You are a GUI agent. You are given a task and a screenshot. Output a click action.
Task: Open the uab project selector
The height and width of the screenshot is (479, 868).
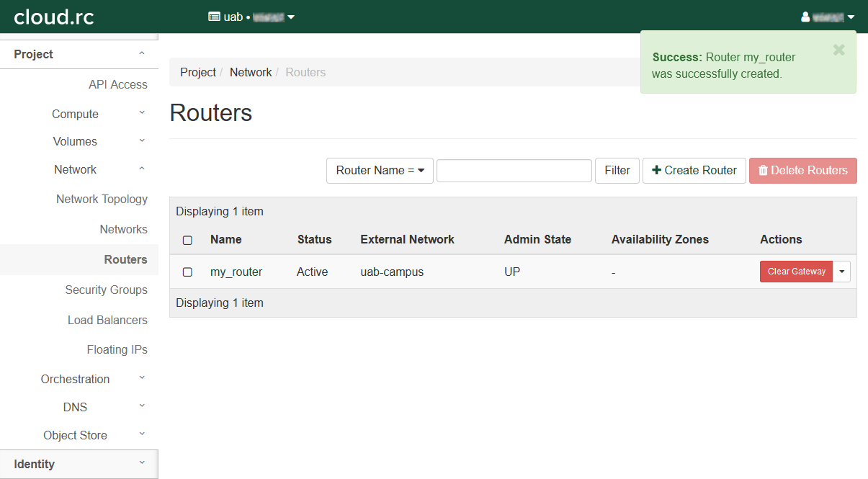(x=251, y=17)
